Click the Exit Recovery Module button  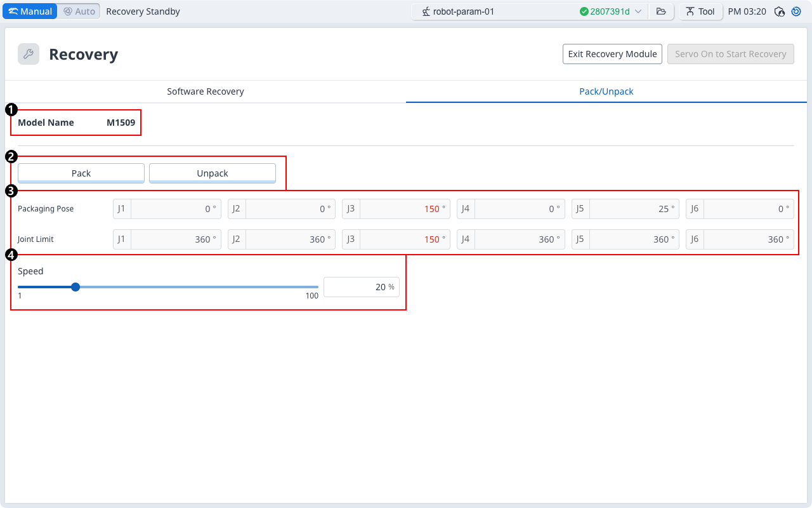coord(612,54)
